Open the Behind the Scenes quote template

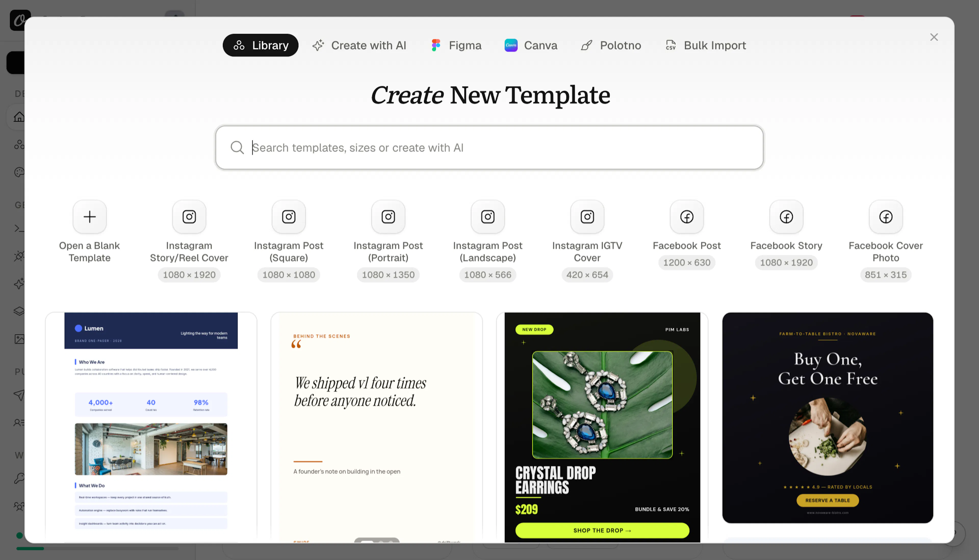377,427
